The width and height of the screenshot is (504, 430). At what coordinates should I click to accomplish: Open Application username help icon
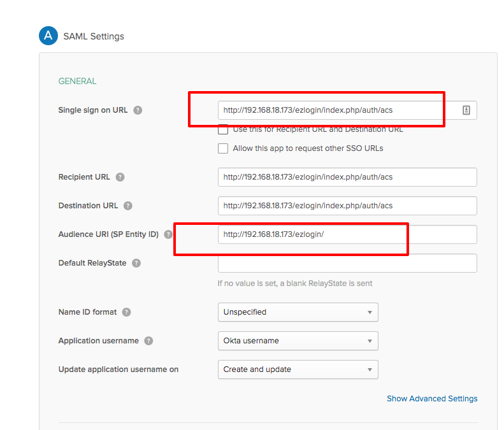[148, 341]
